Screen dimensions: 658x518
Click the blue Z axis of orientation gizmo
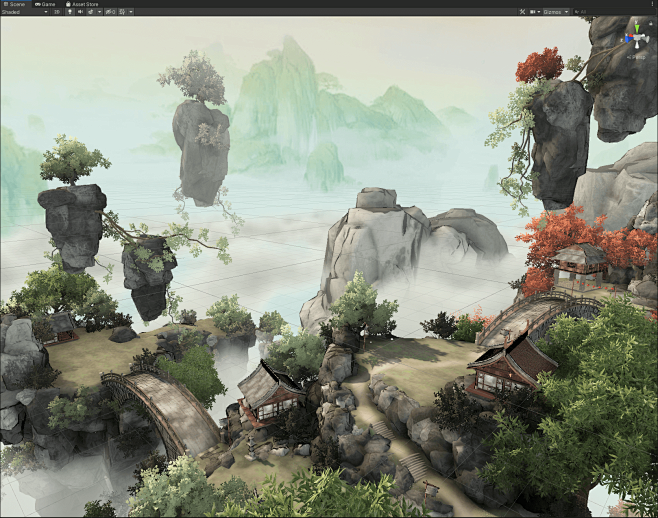(x=629, y=39)
